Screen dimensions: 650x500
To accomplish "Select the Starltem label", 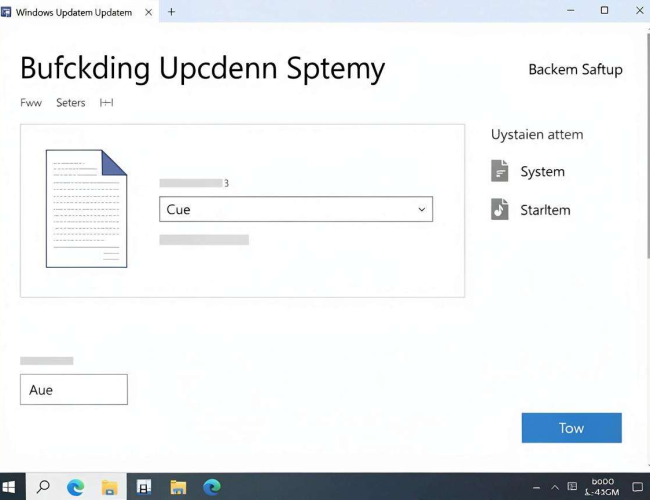I will tap(546, 210).
